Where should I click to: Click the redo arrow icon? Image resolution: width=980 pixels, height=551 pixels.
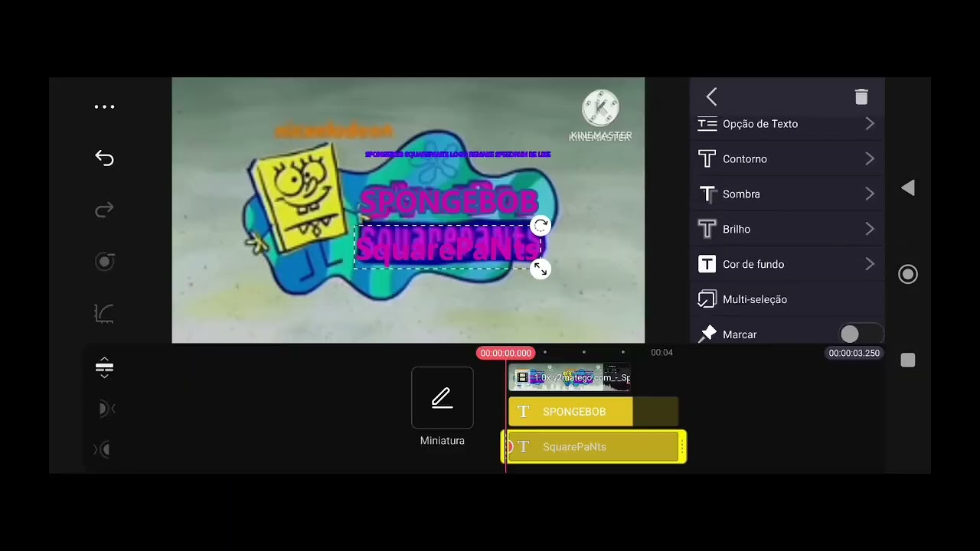(104, 210)
